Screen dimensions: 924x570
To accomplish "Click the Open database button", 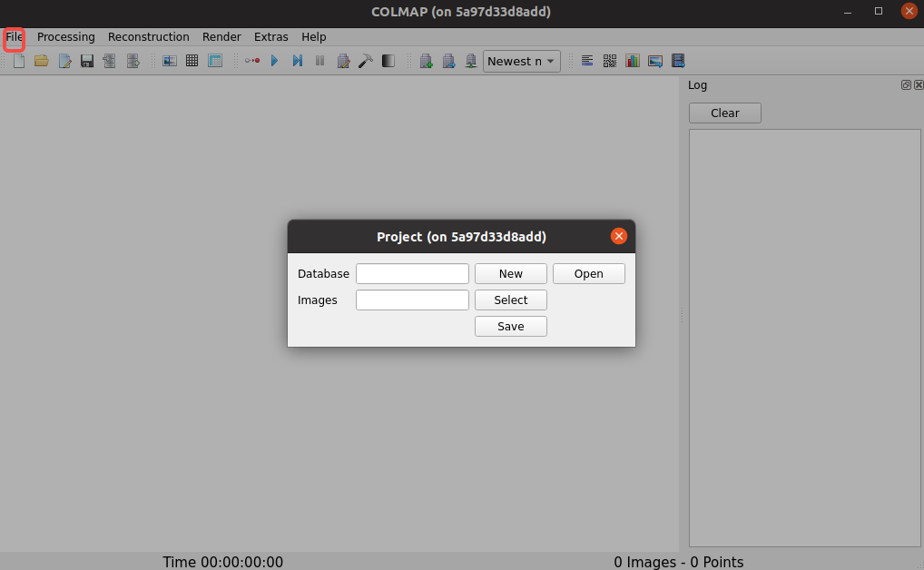I will coord(589,273).
